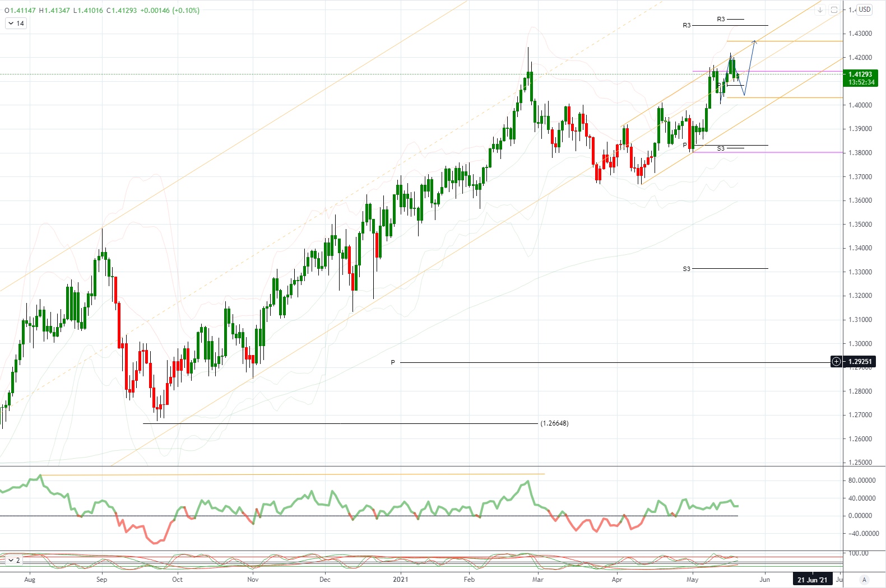Image resolution: width=886 pixels, height=588 pixels.
Task: Click the Oct label on time axis
Action: 177,580
